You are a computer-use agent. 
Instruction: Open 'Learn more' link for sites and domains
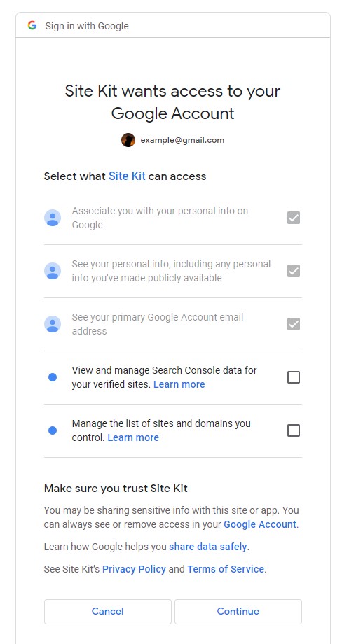(x=133, y=437)
